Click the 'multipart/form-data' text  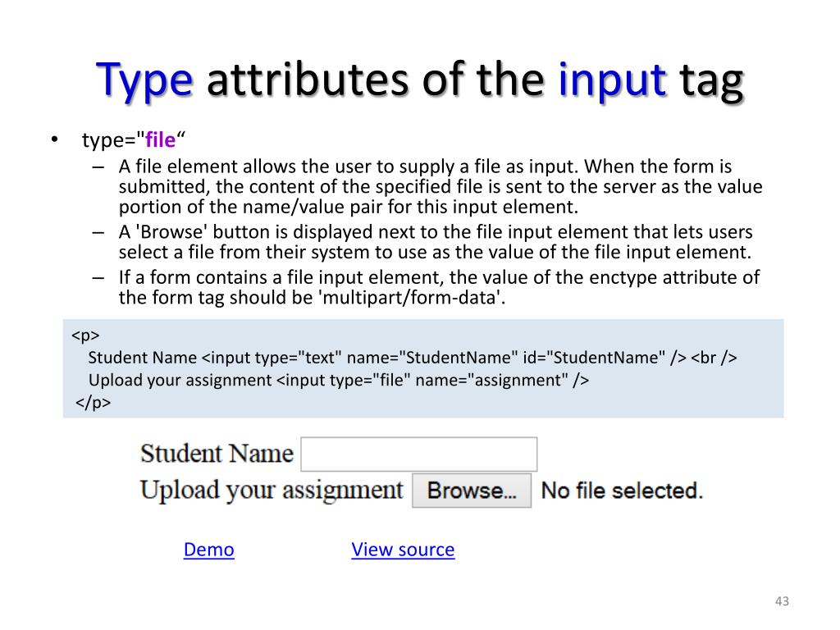click(x=409, y=298)
